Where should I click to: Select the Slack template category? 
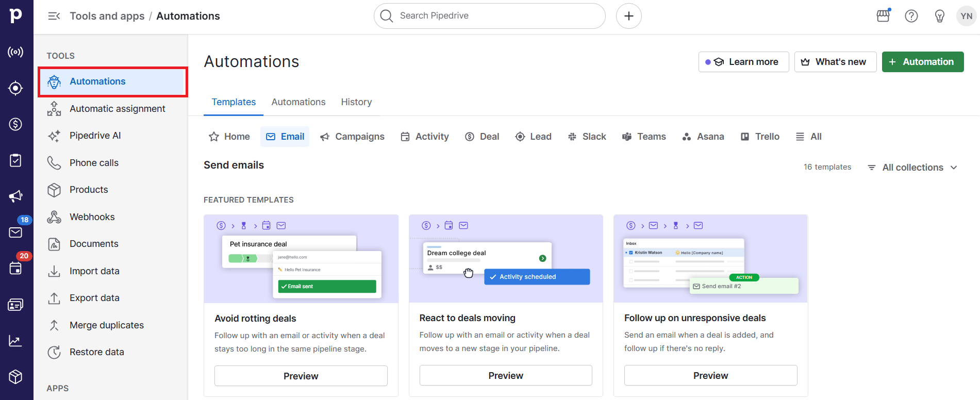(587, 137)
